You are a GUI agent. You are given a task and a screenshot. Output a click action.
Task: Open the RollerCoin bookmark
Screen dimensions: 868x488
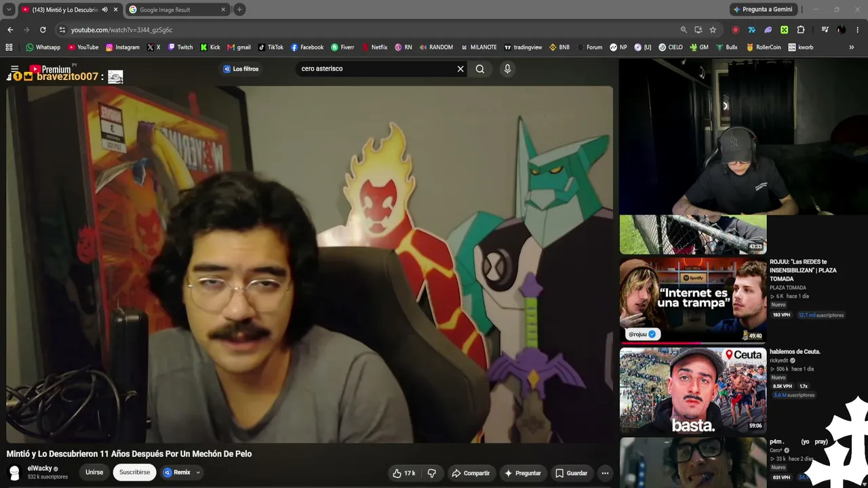click(x=764, y=47)
